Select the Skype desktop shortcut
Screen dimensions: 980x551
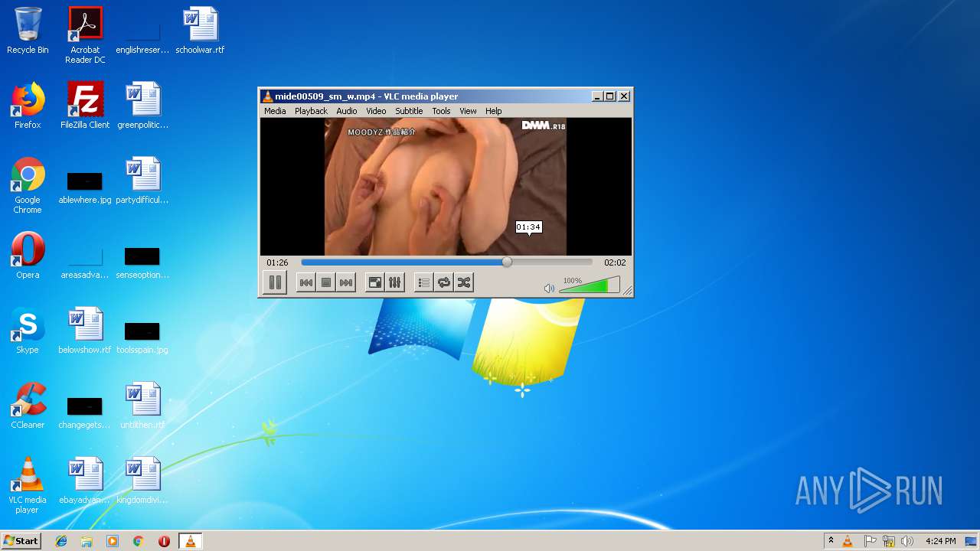click(28, 331)
